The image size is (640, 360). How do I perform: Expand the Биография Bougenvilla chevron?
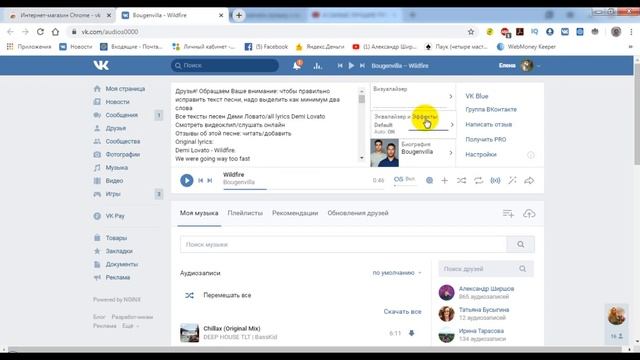(x=451, y=153)
